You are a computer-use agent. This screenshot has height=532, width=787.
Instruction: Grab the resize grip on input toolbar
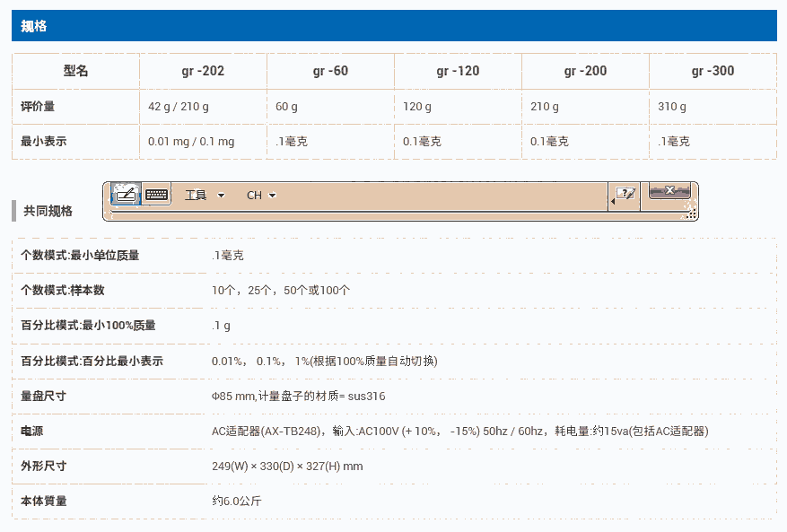(691, 214)
